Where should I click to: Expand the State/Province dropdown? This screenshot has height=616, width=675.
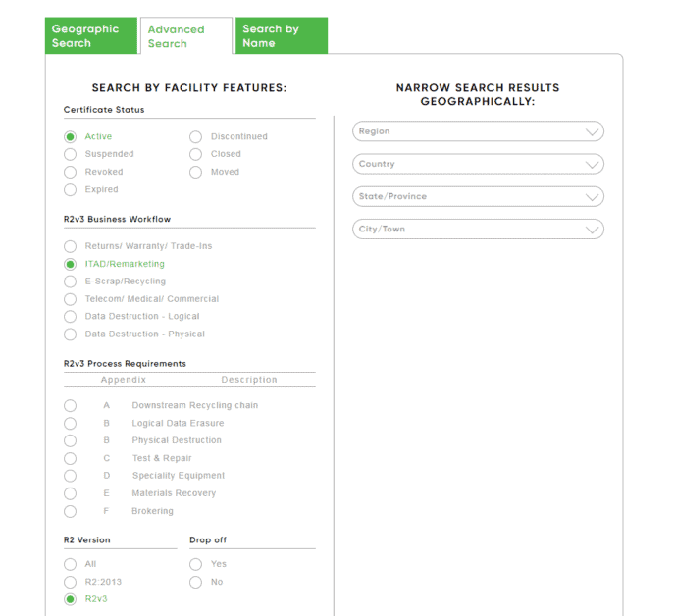click(x=478, y=196)
